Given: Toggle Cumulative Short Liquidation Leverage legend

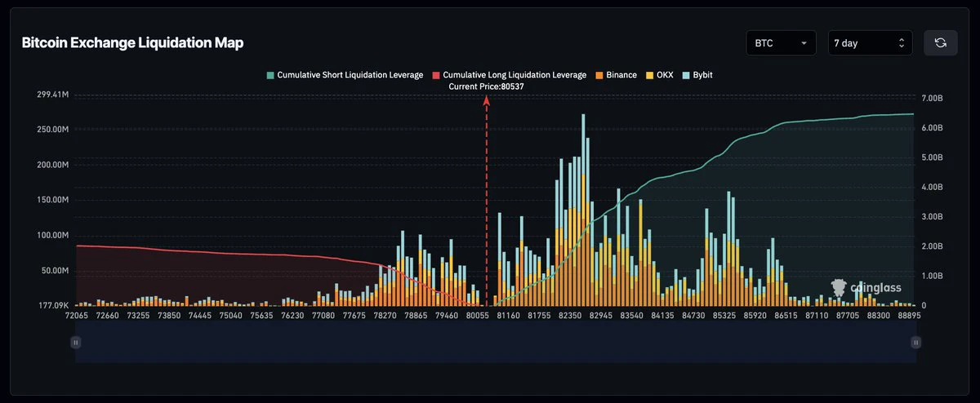Looking at the screenshot, I should point(345,75).
